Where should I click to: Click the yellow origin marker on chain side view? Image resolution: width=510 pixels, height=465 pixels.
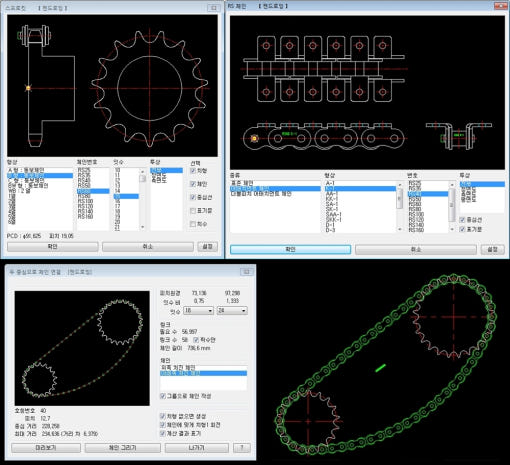pos(254,138)
